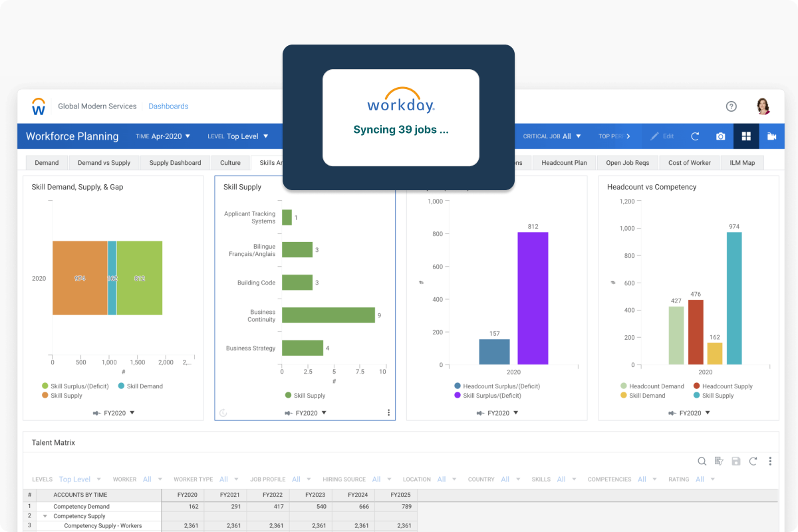The image size is (798, 532).
Task: Select the Competency Demand row label
Action: (81, 507)
